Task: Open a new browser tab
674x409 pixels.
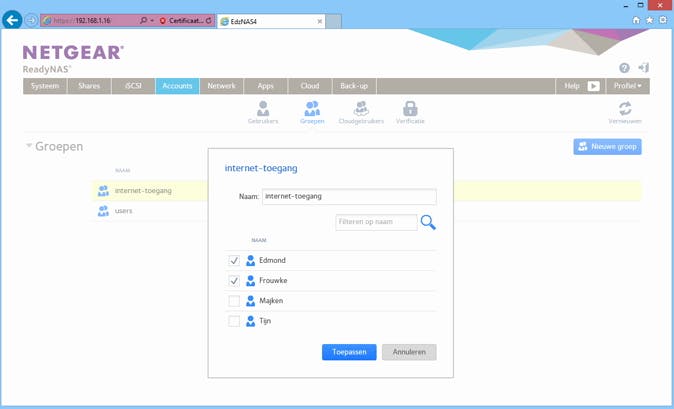Action: pyautogui.click(x=334, y=21)
